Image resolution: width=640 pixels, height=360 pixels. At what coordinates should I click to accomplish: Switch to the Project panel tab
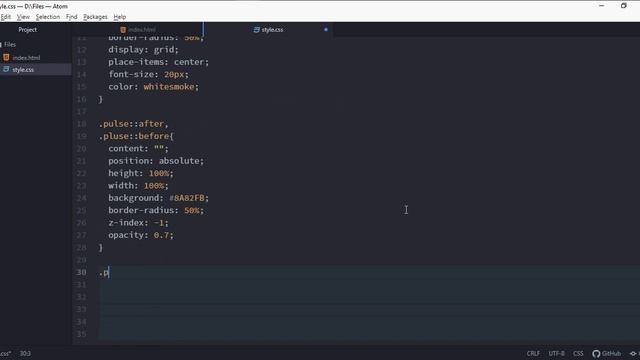[27, 29]
